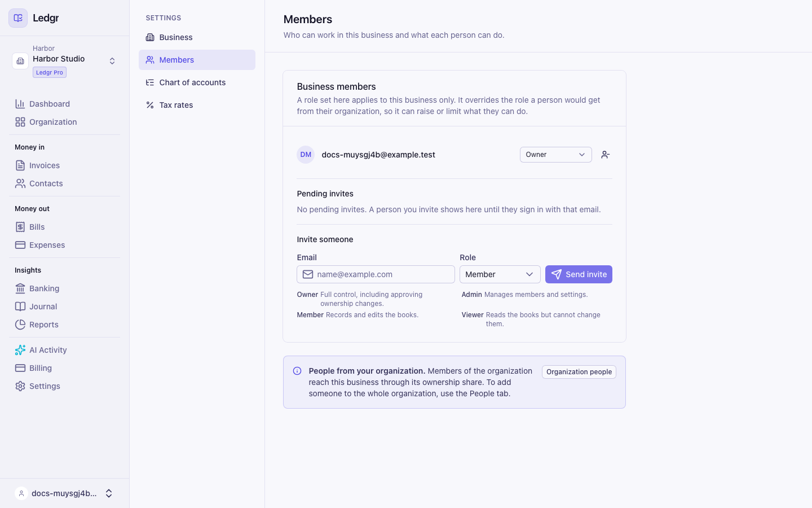
Task: Click the Harbor Studio building avatar
Action: [x=20, y=61]
